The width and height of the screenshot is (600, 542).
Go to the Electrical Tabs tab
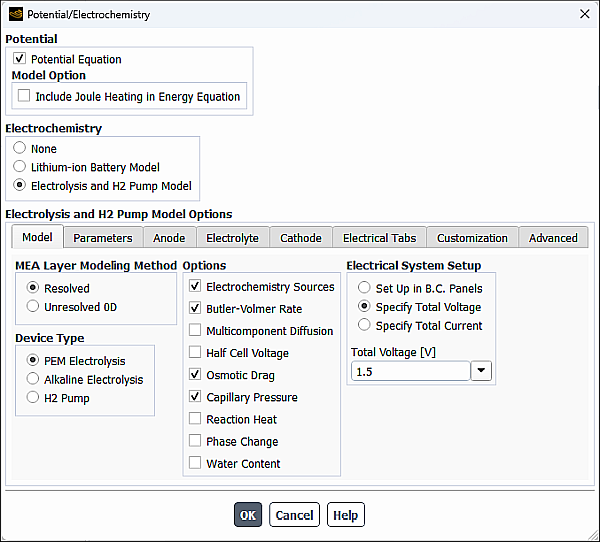[379, 238]
